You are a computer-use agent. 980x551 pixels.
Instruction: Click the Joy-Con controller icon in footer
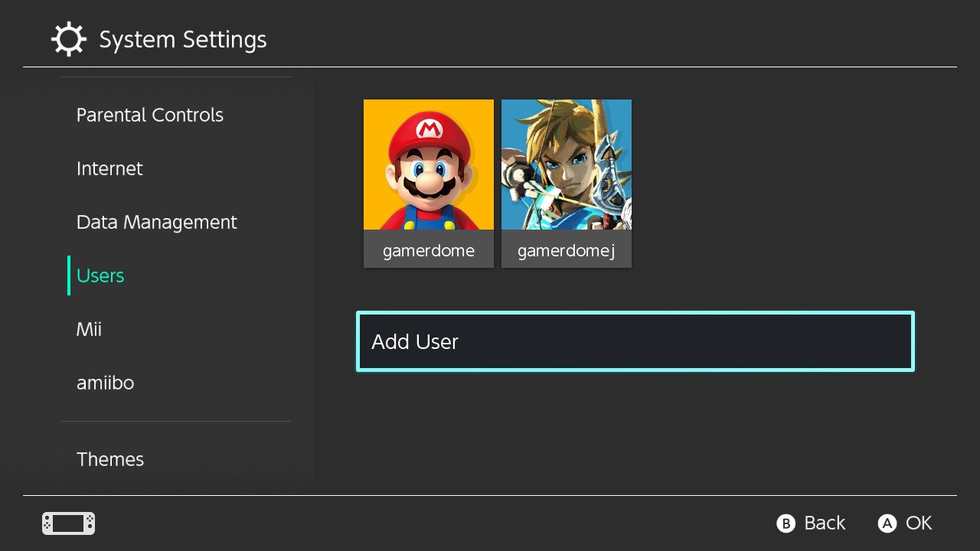pyautogui.click(x=68, y=523)
